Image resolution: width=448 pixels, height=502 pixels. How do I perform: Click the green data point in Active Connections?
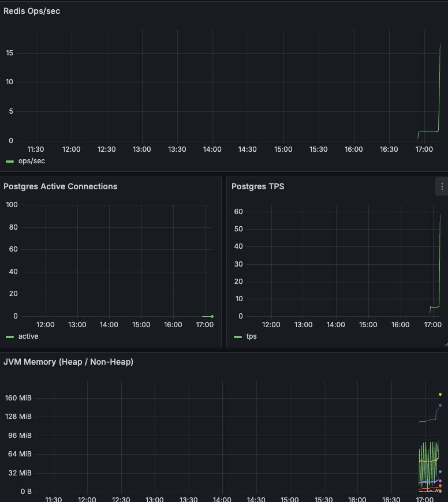pyautogui.click(x=212, y=316)
